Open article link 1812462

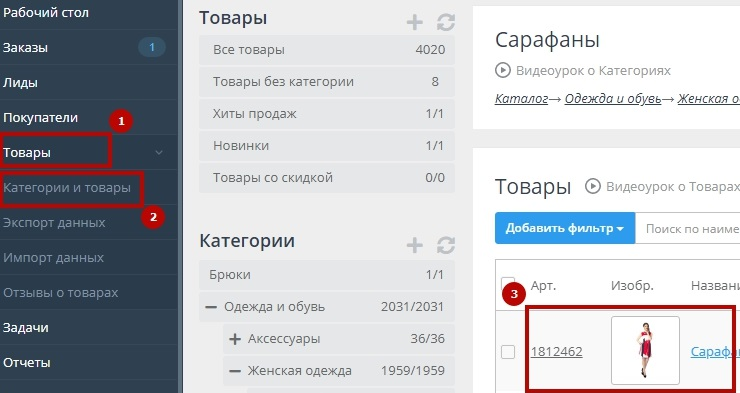point(556,351)
